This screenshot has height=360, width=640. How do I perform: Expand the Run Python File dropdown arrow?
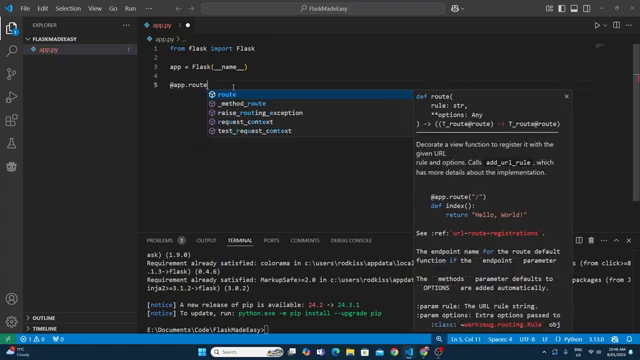coord(605,25)
